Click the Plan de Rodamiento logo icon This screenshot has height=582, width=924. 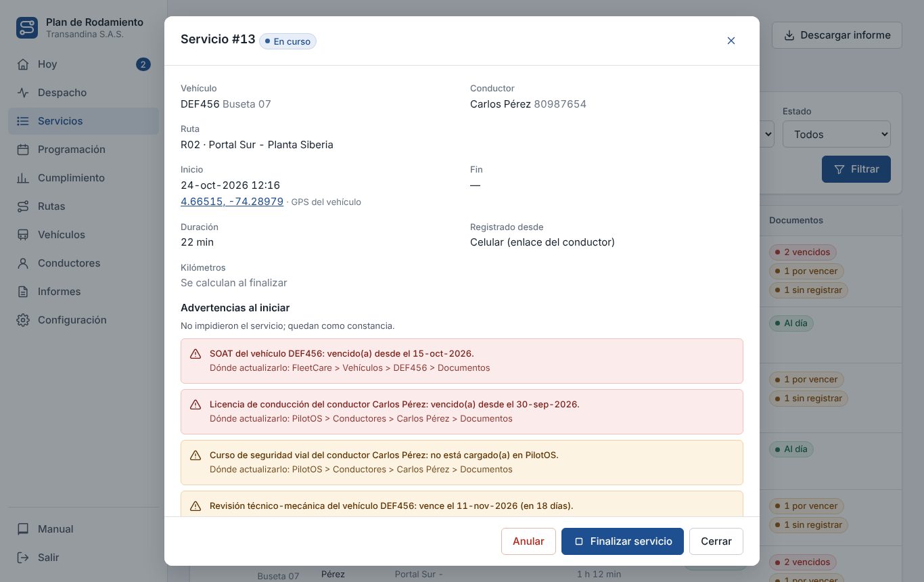pos(27,28)
